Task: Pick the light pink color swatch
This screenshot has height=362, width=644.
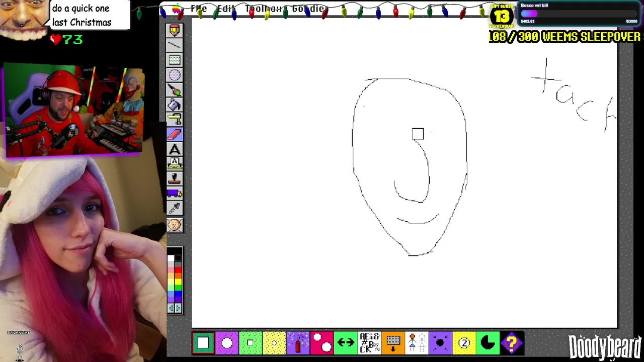Action: pos(171,270)
